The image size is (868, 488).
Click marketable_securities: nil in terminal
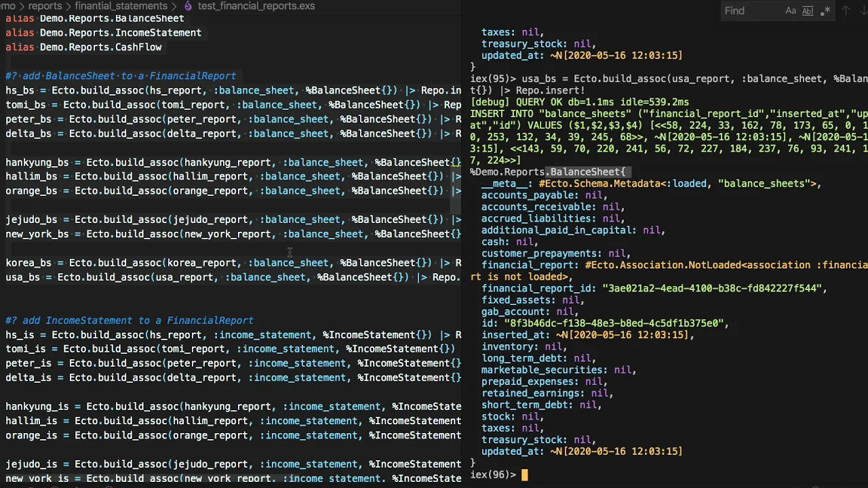click(559, 370)
